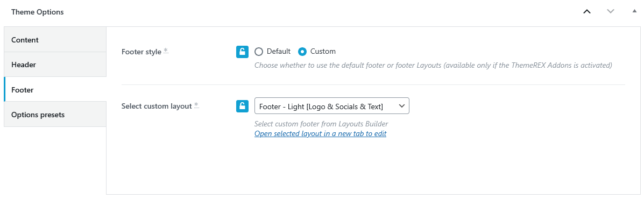Open the Header tab
Viewport: 644px width, 199px height.
(x=55, y=65)
